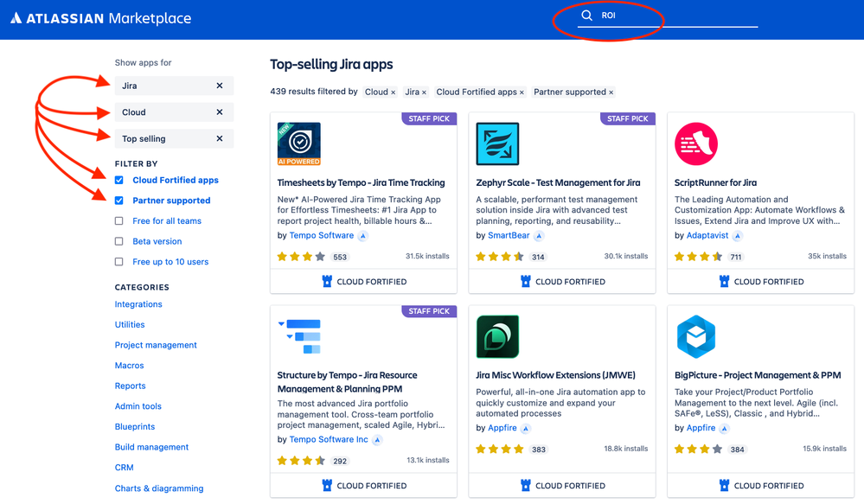This screenshot has width=864, height=504.
Task: Open the Top selling sort dropdown
Action: click(174, 138)
